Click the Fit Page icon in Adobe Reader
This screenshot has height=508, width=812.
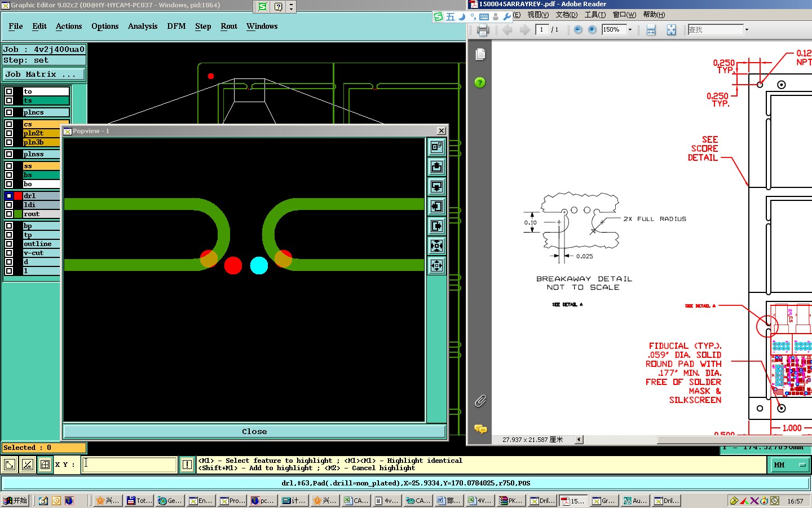pos(671,30)
